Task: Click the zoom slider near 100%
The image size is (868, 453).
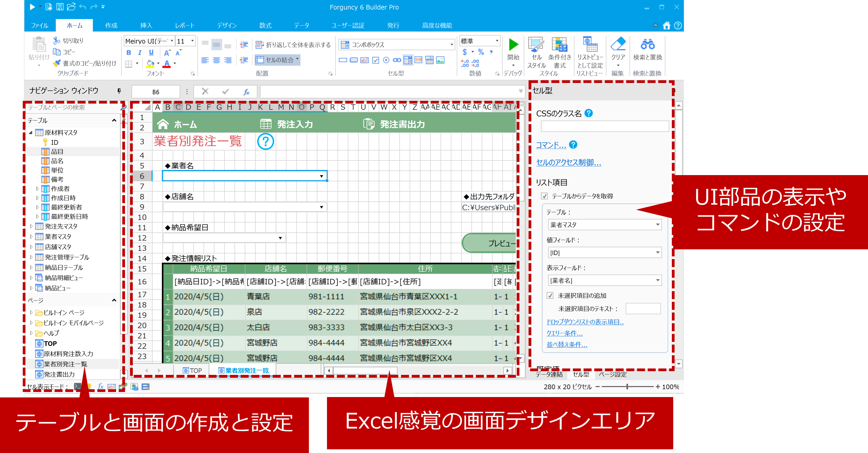Action: click(x=627, y=387)
